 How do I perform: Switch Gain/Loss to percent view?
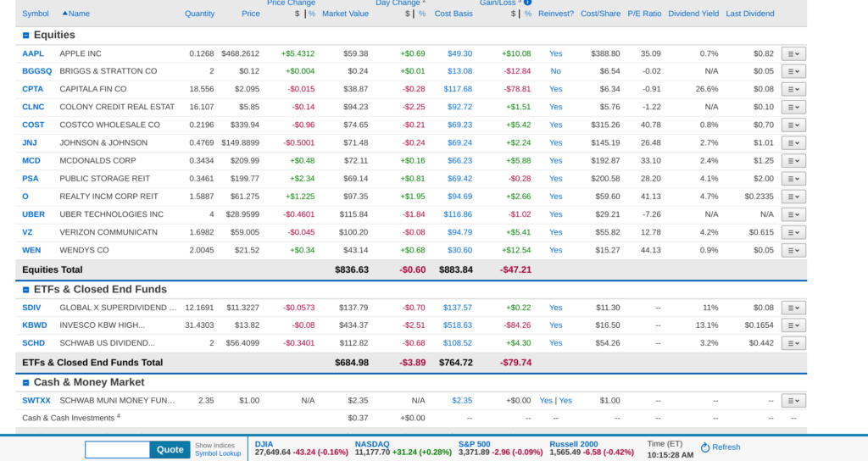pyautogui.click(x=527, y=14)
